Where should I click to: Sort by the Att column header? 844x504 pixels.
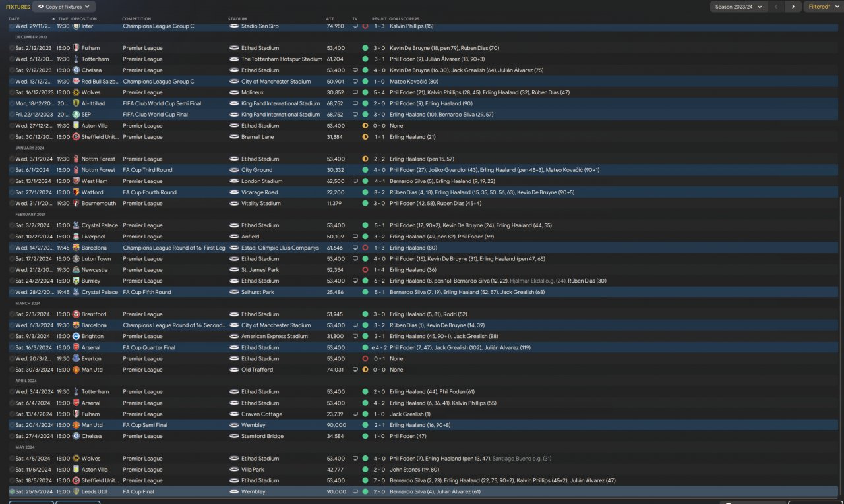coord(330,19)
